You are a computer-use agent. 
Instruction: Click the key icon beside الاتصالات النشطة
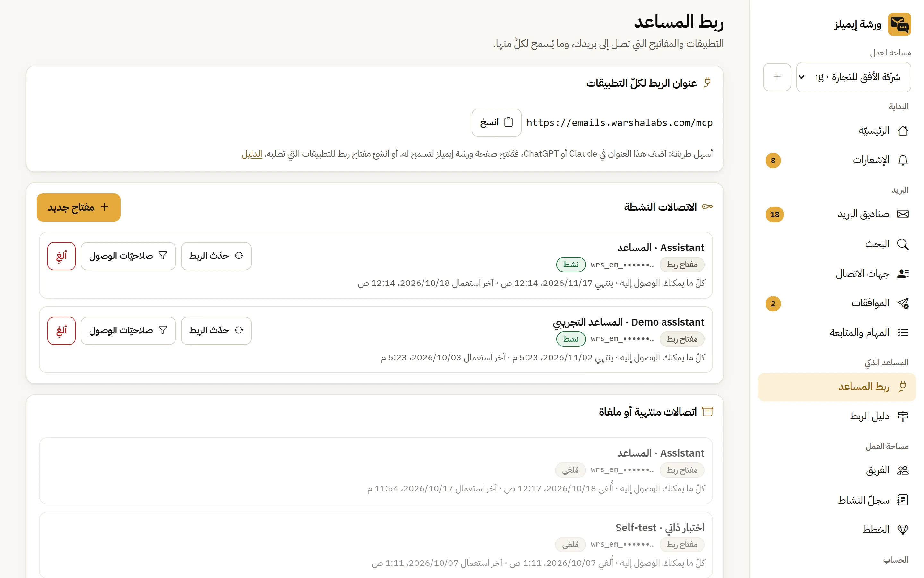[707, 207]
